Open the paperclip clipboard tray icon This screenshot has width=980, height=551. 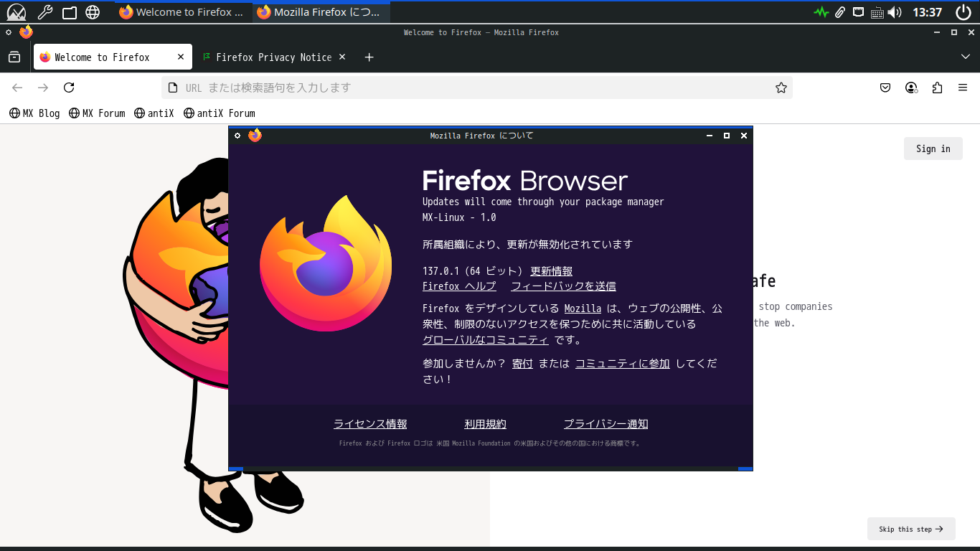coord(840,12)
